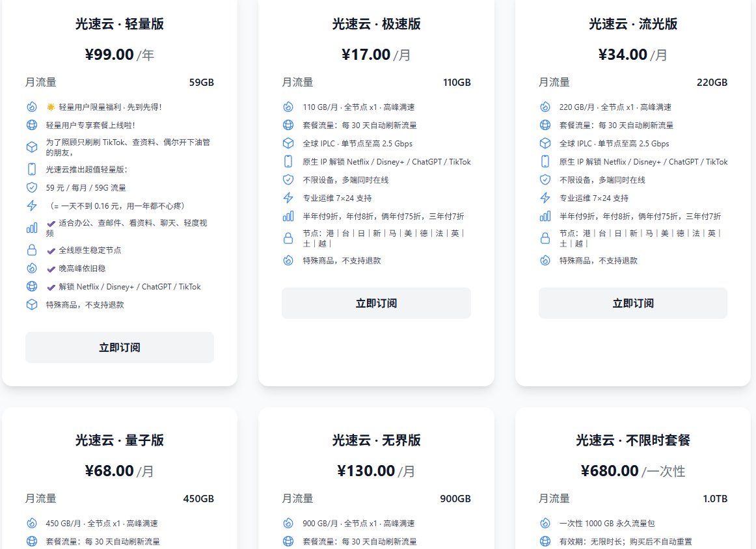Click the flame icon beside 450 GB/月 in 量子版
Screen dimensions: 756x549
click(31, 523)
